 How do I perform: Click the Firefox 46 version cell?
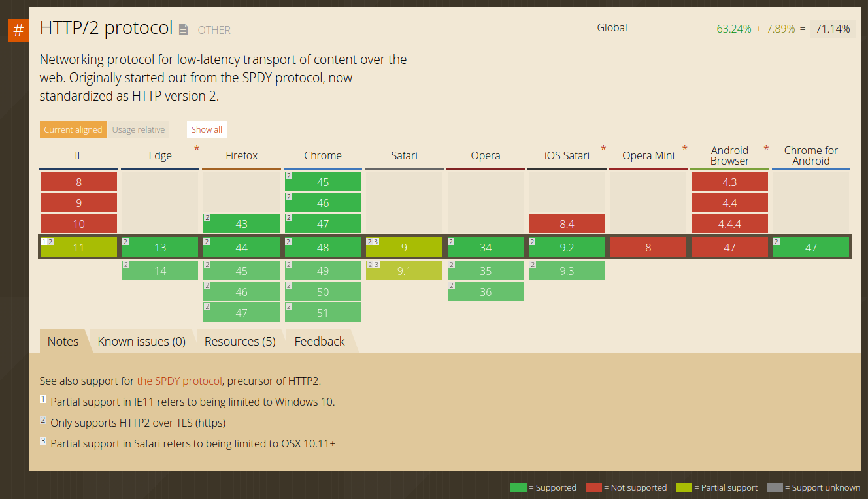pyautogui.click(x=242, y=291)
